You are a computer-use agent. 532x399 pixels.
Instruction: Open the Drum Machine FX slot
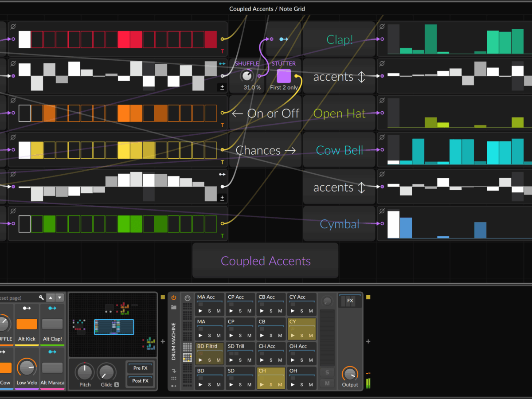(x=350, y=301)
